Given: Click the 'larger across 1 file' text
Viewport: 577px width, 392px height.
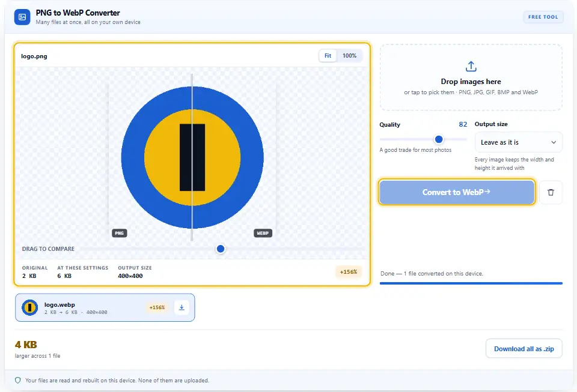Looking at the screenshot, I should tap(37, 355).
